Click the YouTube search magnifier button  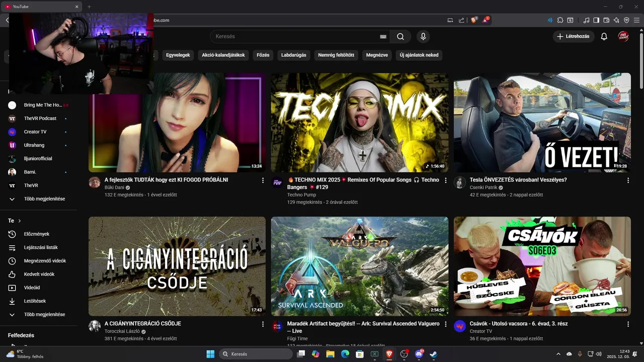[x=400, y=36]
